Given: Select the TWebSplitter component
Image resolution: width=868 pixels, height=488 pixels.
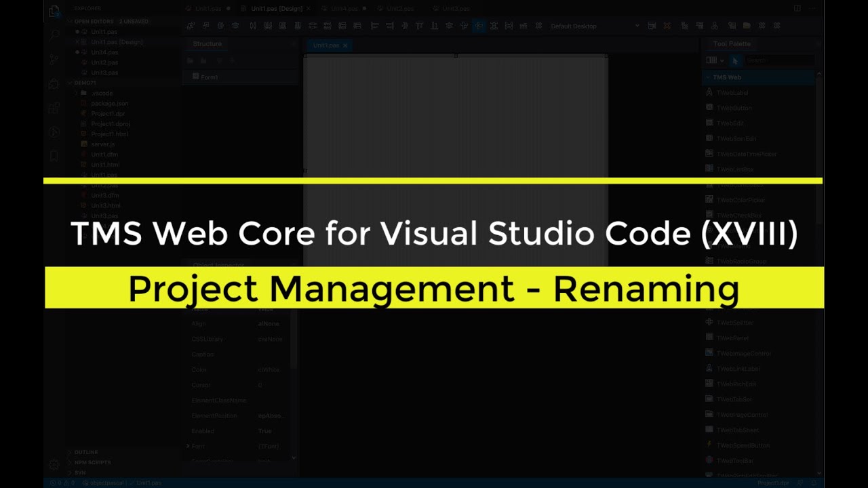Looking at the screenshot, I should click(735, 323).
